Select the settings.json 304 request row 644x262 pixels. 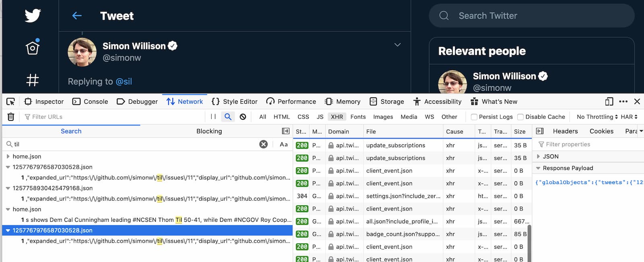pos(412,196)
